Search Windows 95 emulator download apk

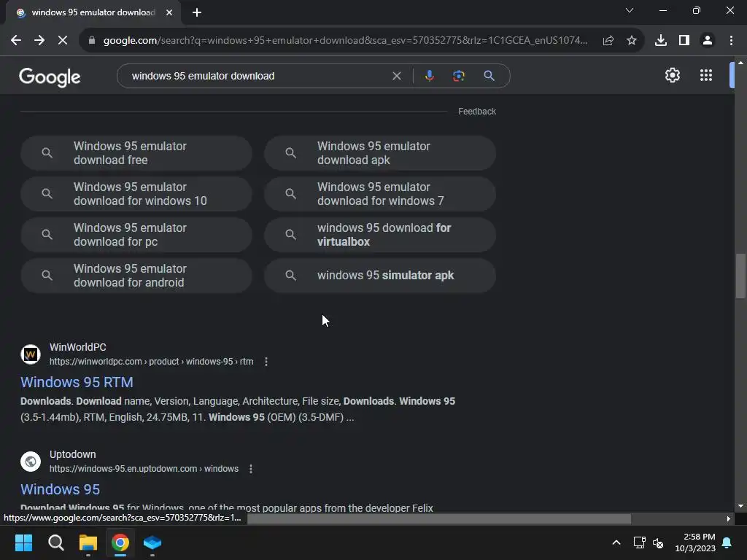coord(379,153)
